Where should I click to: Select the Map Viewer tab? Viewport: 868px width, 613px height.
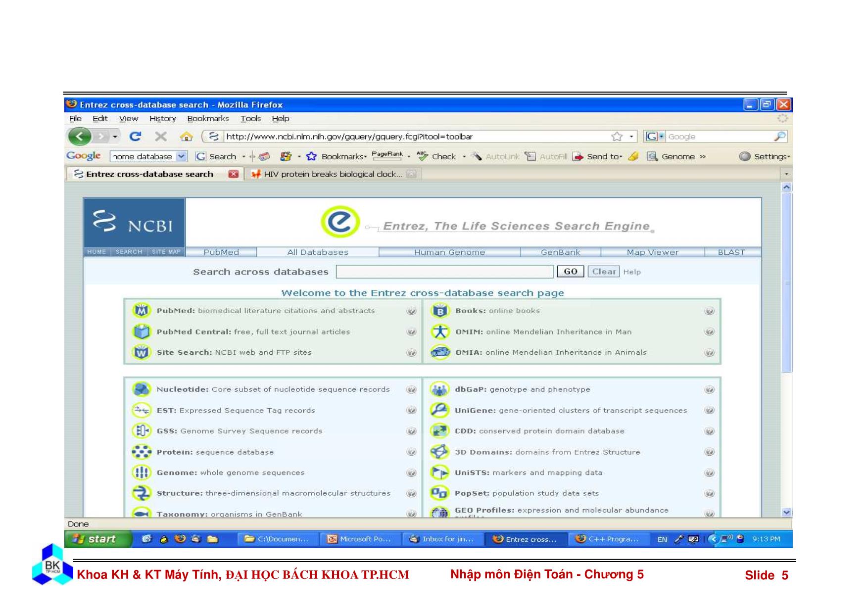[653, 252]
